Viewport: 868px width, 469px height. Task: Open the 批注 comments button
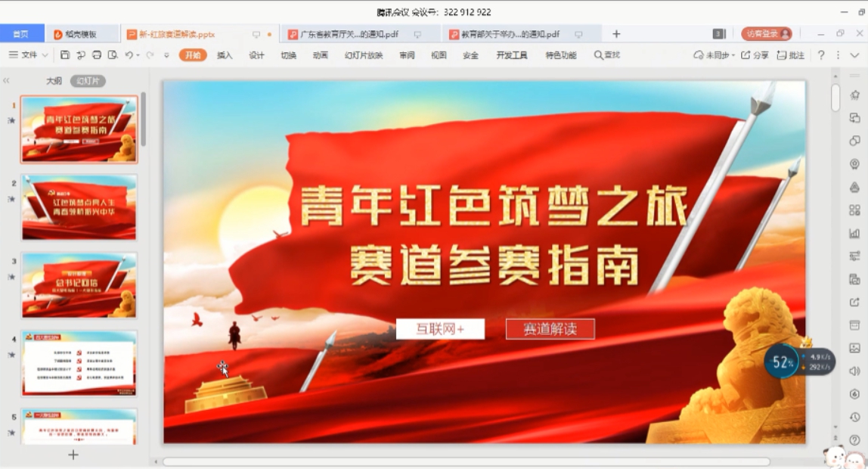point(791,54)
